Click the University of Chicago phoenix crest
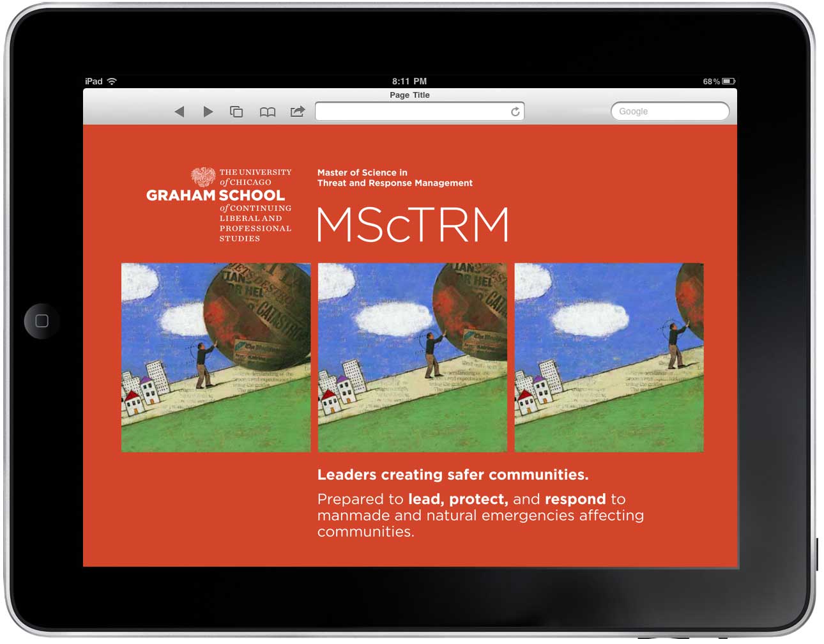Screen dimensions: 824x644 click(x=203, y=176)
